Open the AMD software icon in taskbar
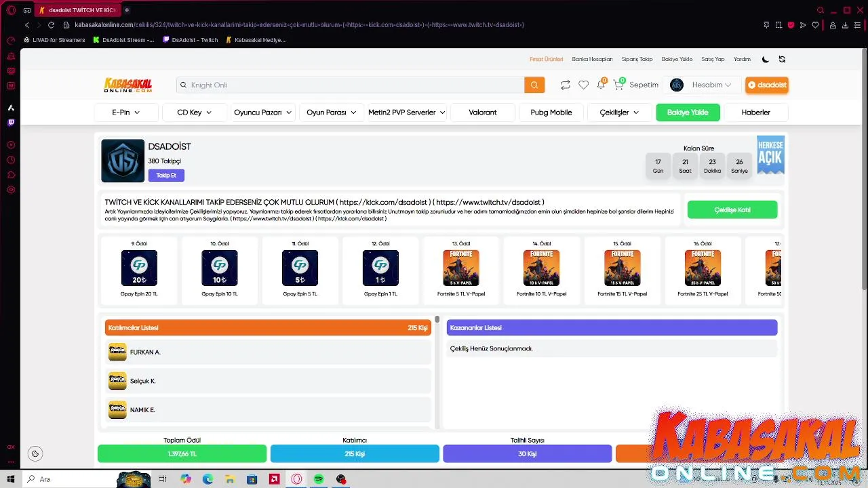Image resolution: width=868 pixels, height=488 pixels. click(x=274, y=479)
